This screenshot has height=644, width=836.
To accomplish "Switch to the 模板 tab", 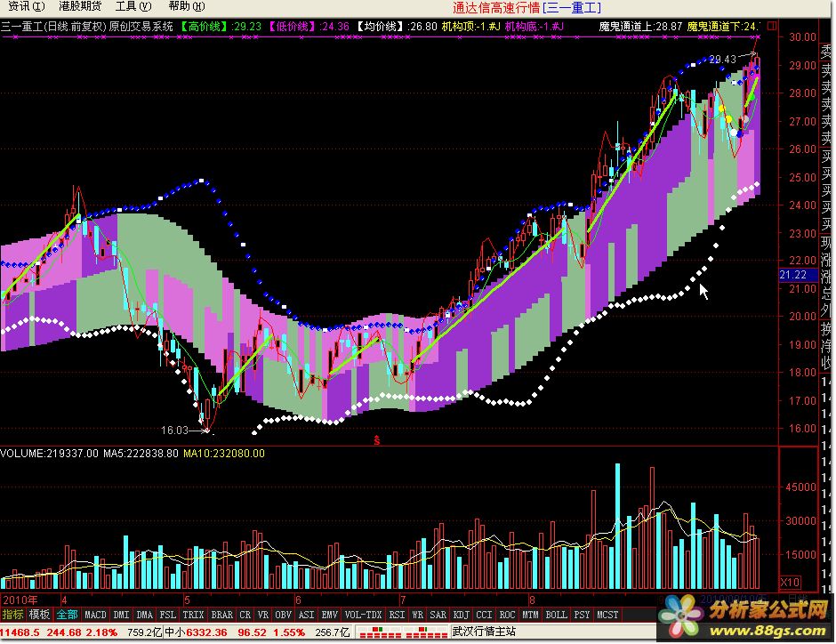I will 39,615.
